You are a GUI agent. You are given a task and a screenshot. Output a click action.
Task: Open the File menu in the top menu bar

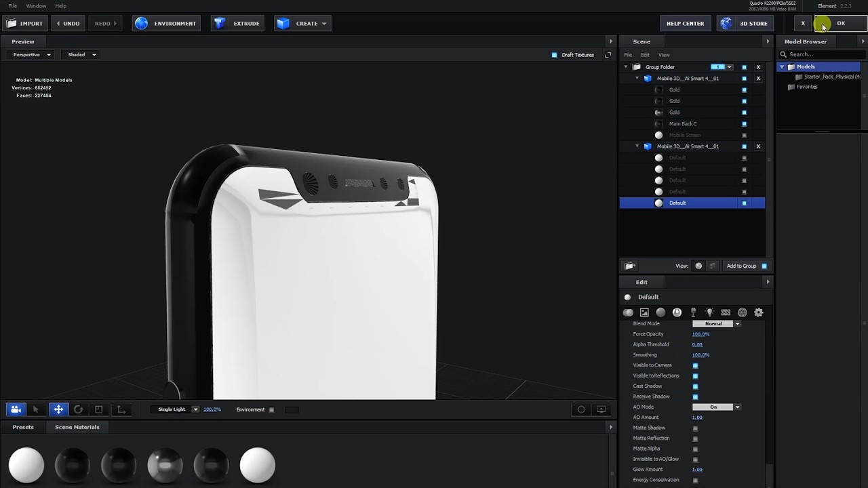[13, 6]
